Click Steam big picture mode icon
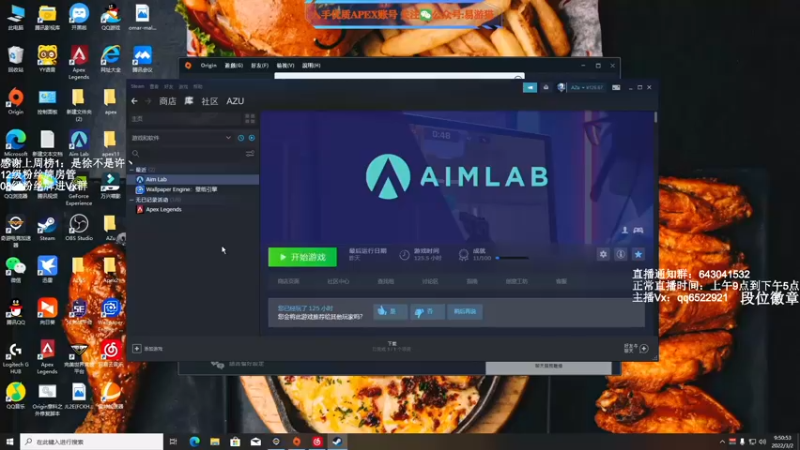Screen dimensions: 800x450 pos(616,87)
